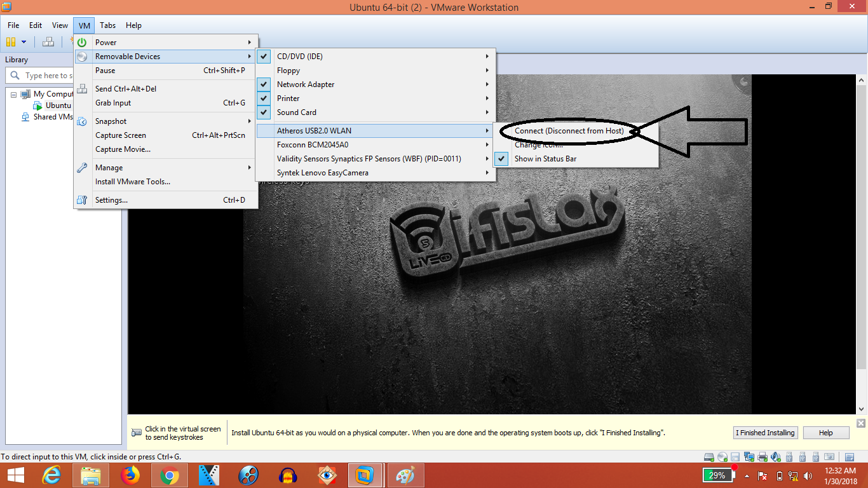The image size is (868, 488).
Task: Toggle Show in Status Bar checkmark
Action: pos(502,159)
